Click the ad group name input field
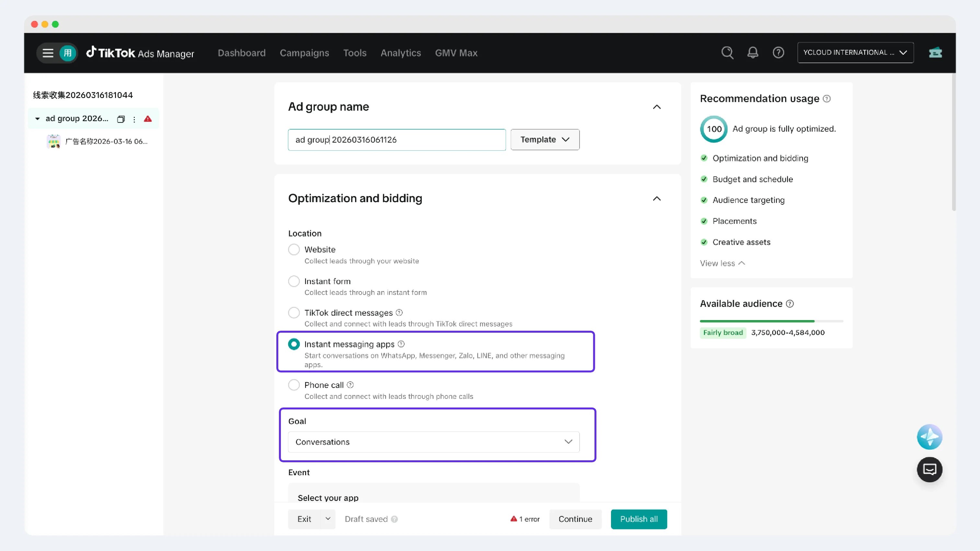 click(x=397, y=140)
